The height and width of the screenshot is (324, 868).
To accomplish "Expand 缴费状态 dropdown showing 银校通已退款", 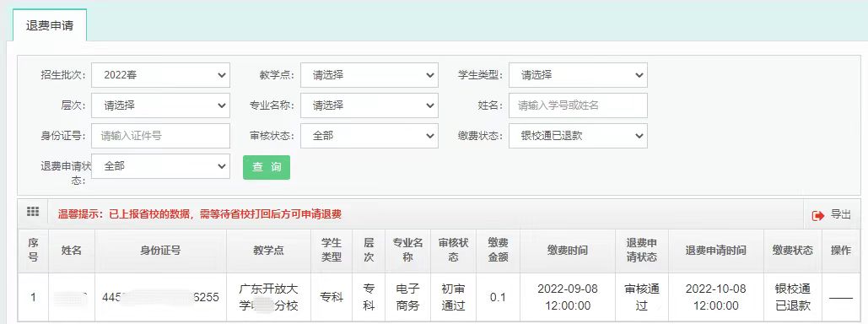I will [578, 136].
